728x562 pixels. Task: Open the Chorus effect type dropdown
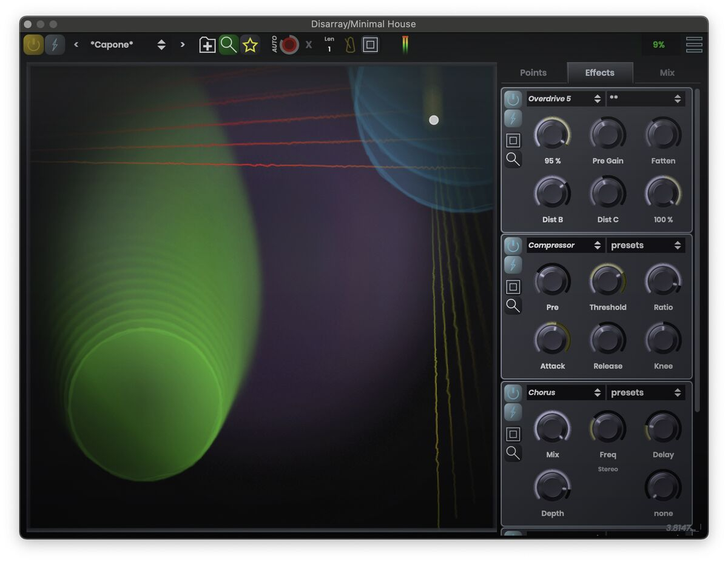pyautogui.click(x=565, y=393)
